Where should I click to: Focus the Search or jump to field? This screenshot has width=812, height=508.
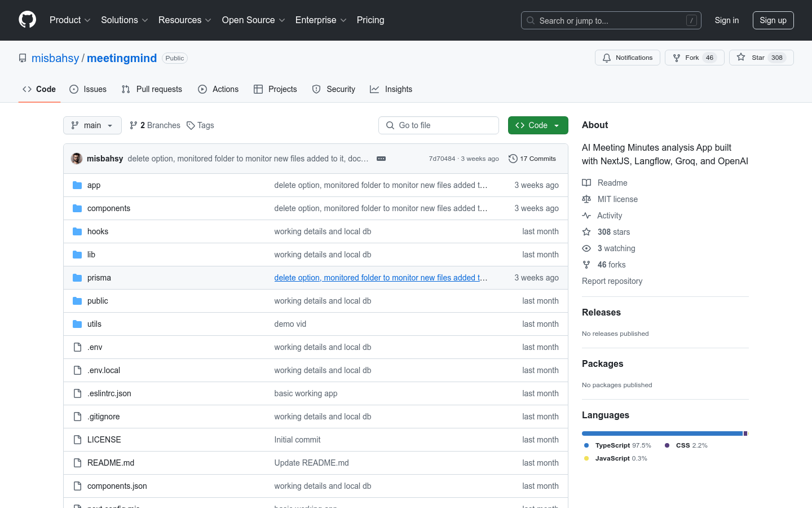[611, 20]
